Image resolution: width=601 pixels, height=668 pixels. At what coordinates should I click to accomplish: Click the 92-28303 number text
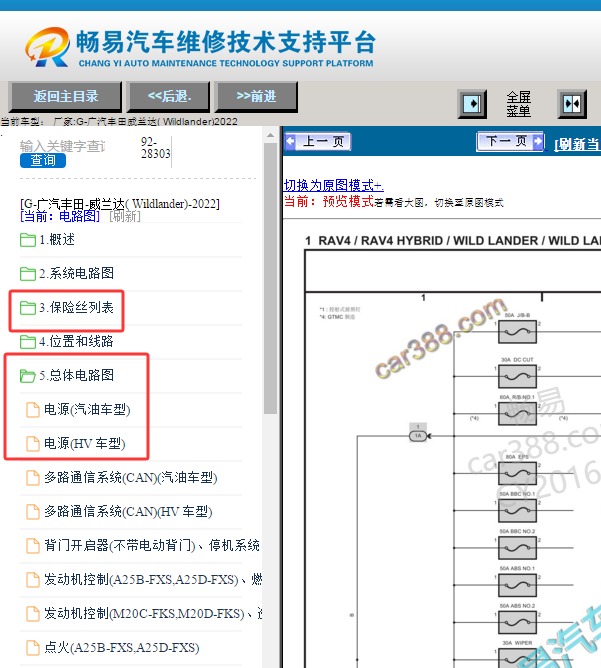[155, 147]
